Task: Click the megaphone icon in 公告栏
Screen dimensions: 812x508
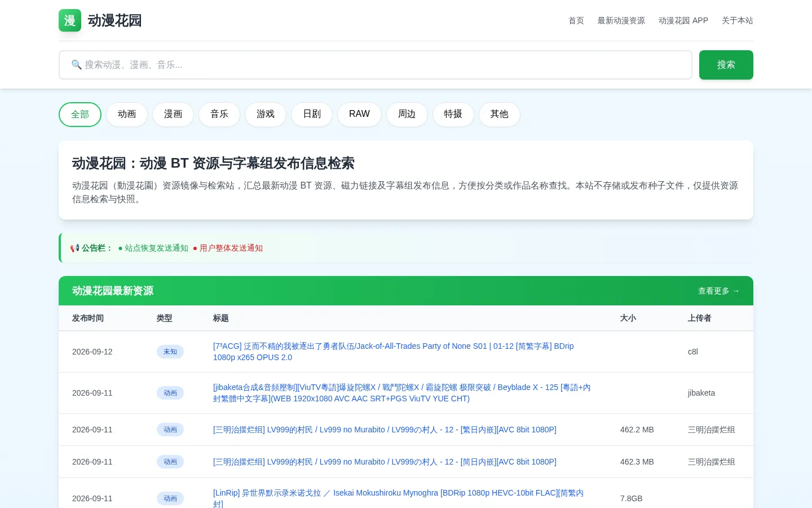Action: click(74, 248)
